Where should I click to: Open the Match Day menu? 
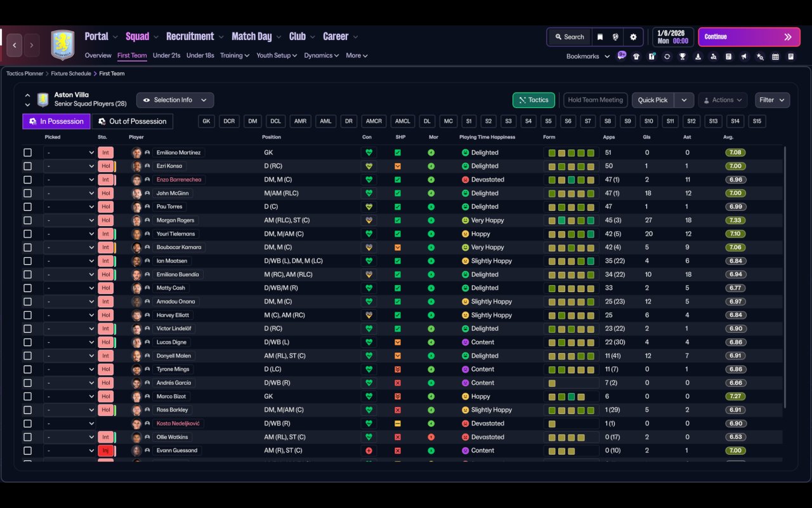click(x=256, y=37)
